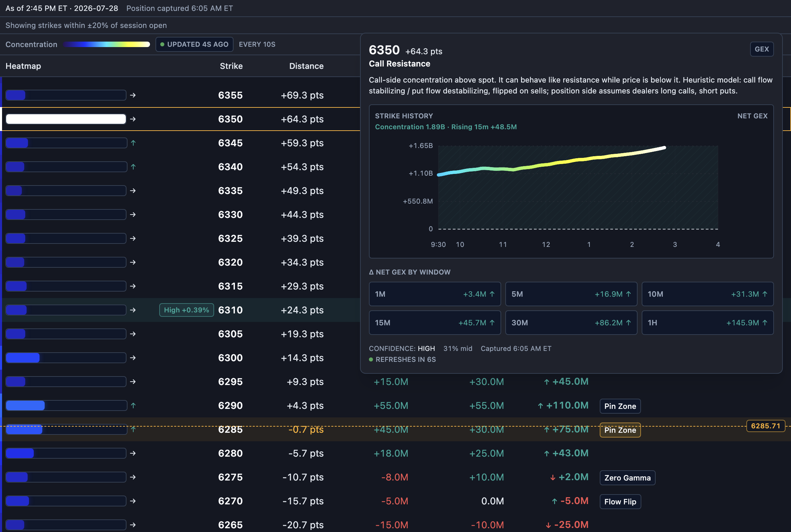
Task: Click the -15.0M value in 6265 row
Action: (x=391, y=525)
